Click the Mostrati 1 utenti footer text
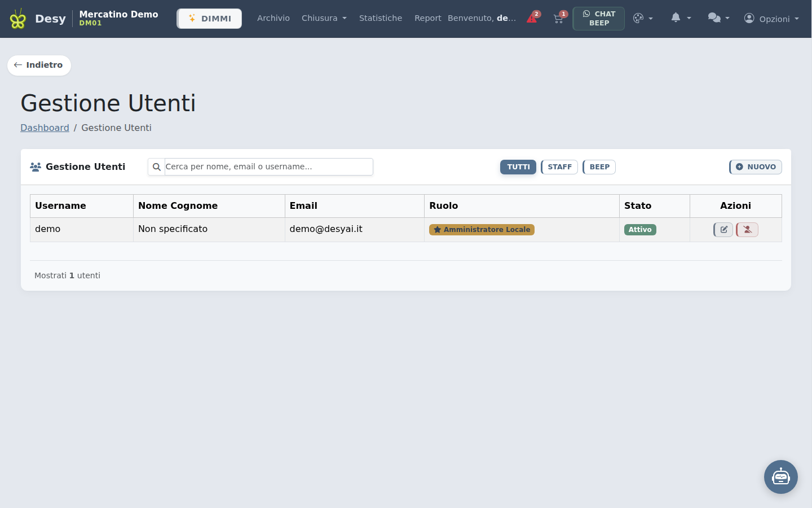Image resolution: width=812 pixels, height=508 pixels. point(67,275)
